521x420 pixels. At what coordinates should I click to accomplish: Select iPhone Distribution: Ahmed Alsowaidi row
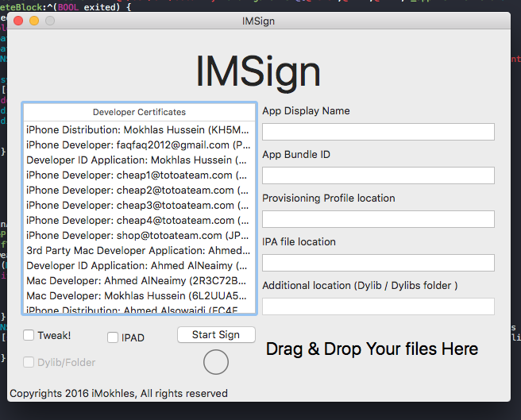(x=139, y=309)
